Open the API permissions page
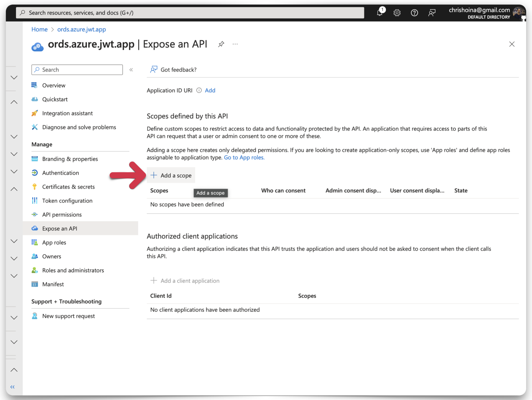Viewport: 532px width, 400px height. (x=62, y=215)
